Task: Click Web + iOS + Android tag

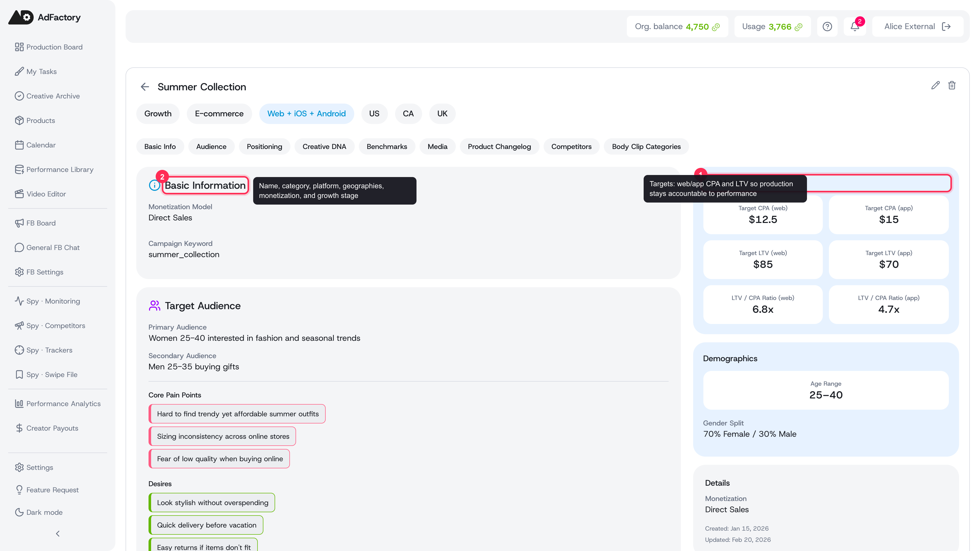Action: 307,114
